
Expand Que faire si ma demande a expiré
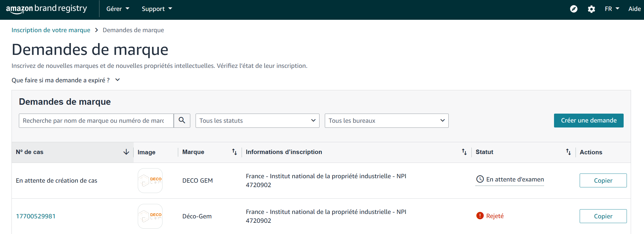(x=66, y=80)
